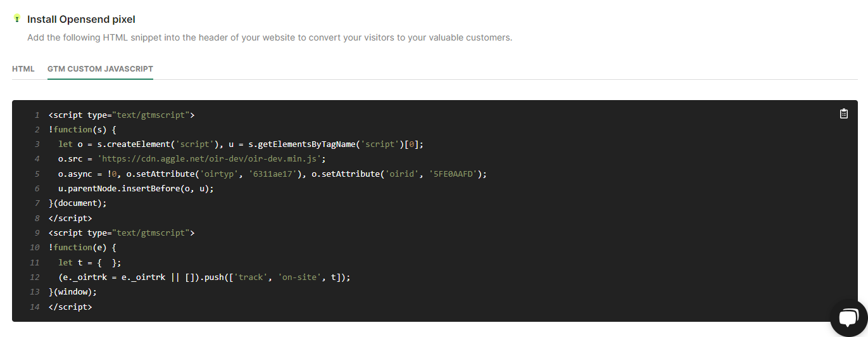Image resolution: width=868 pixels, height=337 pixels.
Task: Click the }(window); code line
Action: click(72, 291)
